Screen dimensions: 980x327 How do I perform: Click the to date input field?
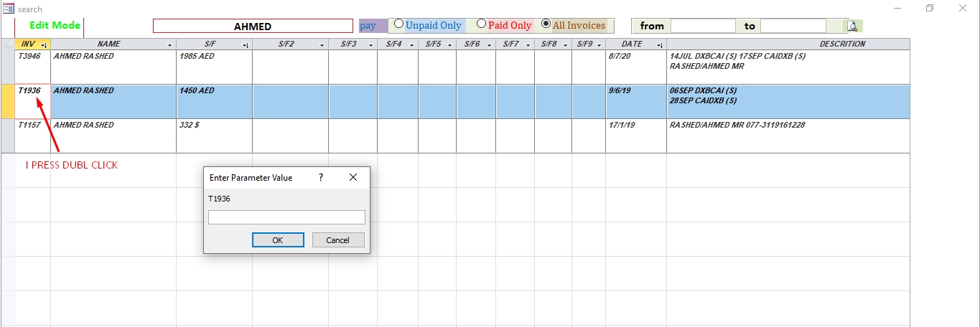[793, 26]
